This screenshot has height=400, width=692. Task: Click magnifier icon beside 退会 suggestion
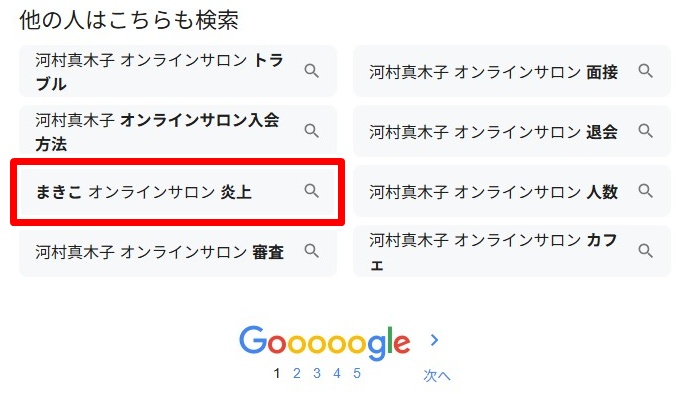click(645, 131)
